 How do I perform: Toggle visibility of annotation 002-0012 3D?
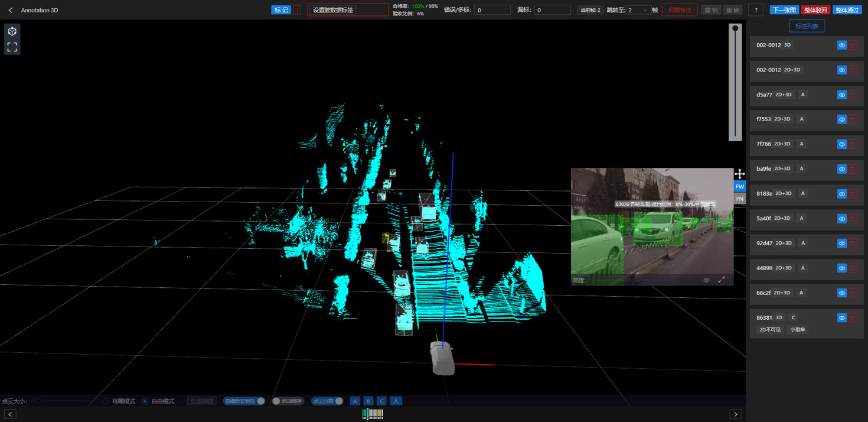(841, 44)
